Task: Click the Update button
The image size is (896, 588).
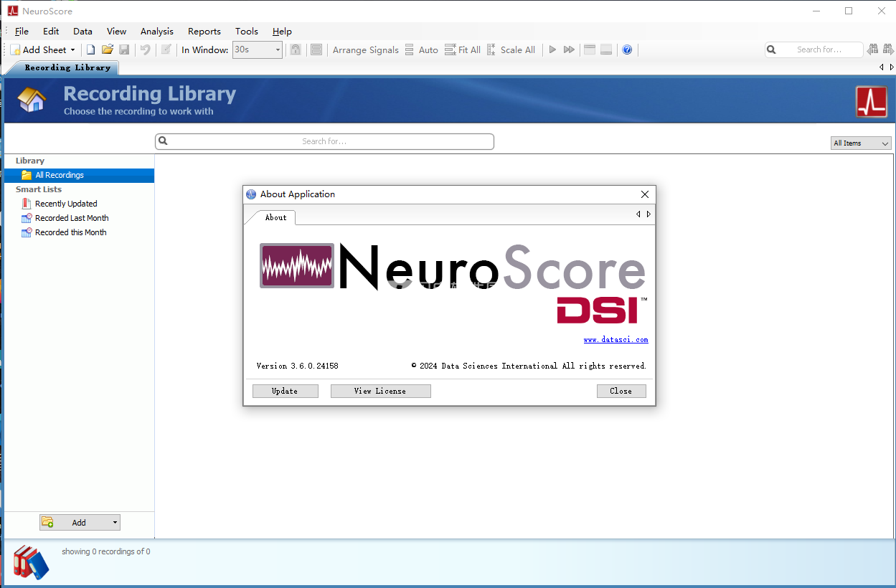Action: [285, 391]
